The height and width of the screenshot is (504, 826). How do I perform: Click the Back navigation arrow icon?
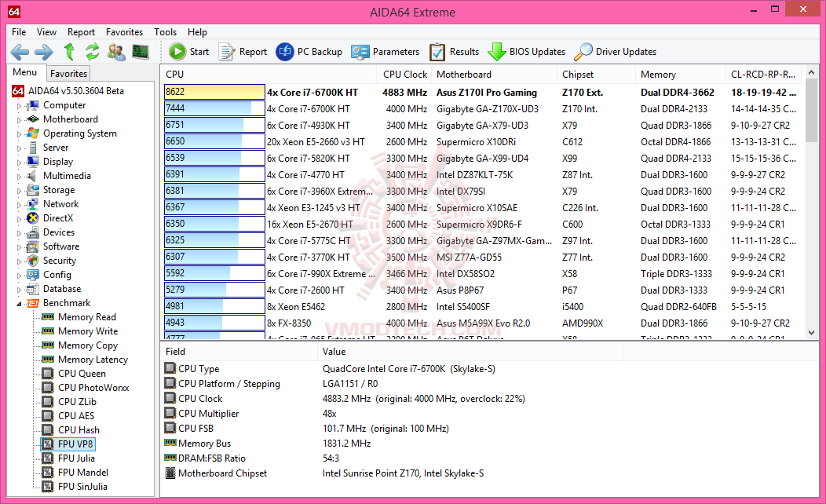(x=20, y=52)
